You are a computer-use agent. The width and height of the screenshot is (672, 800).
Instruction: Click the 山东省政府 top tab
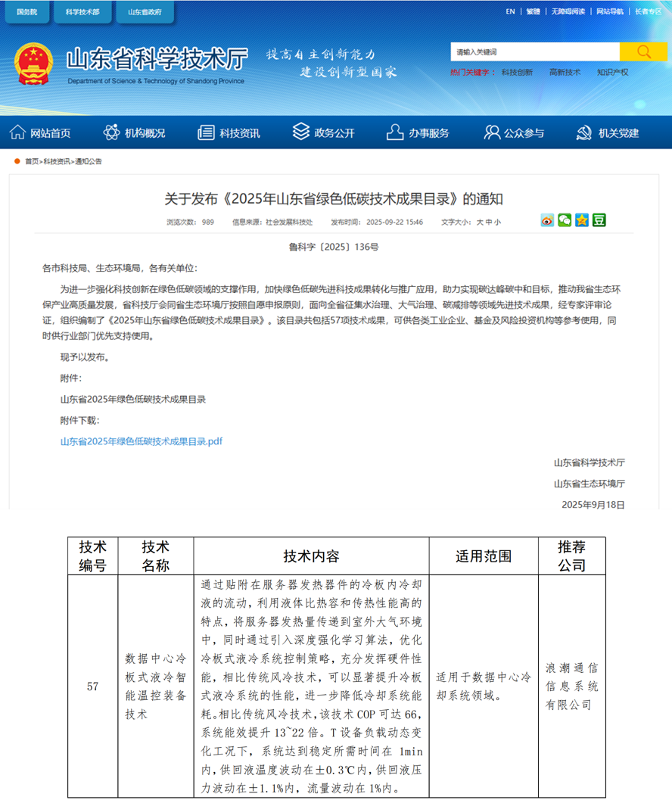[145, 12]
